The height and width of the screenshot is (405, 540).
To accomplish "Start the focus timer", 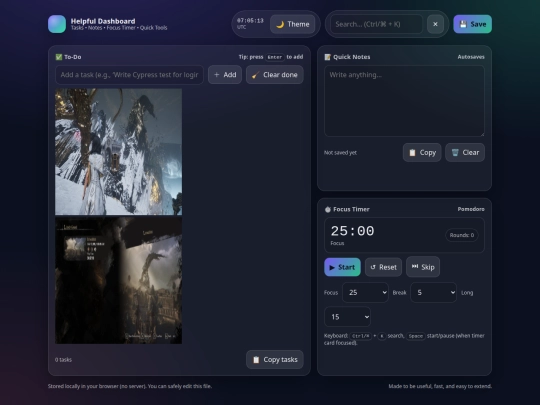I will point(342,267).
